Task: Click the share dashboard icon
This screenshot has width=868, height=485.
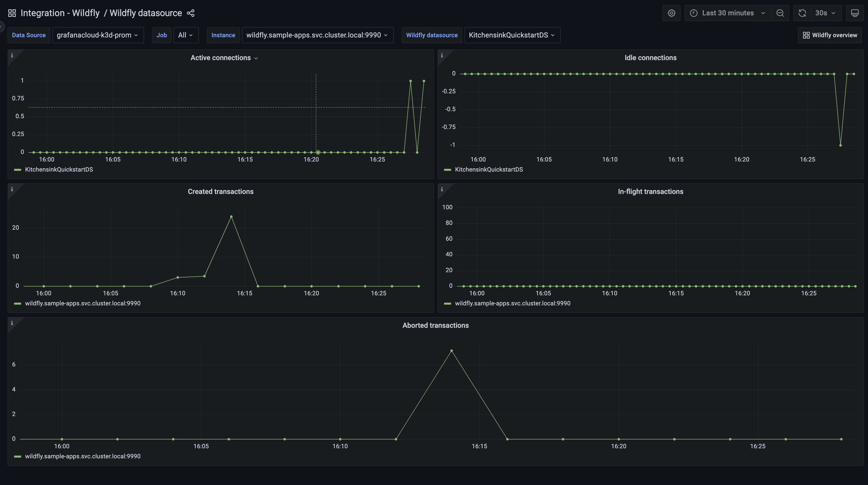Action: point(191,13)
